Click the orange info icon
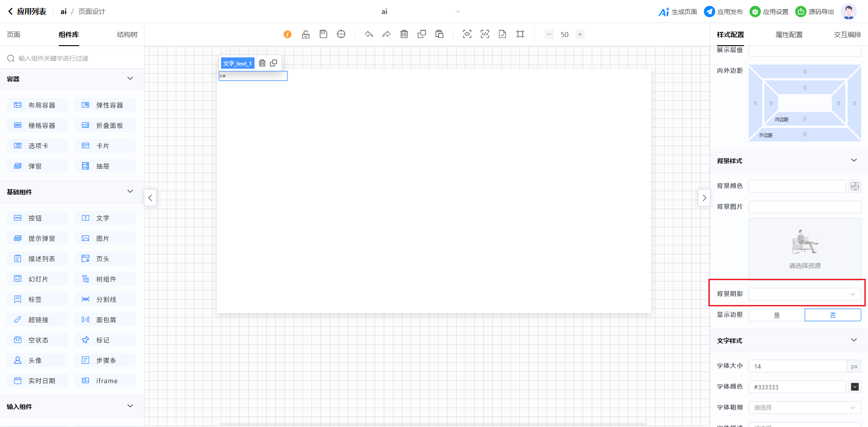The image size is (868, 427). point(288,34)
